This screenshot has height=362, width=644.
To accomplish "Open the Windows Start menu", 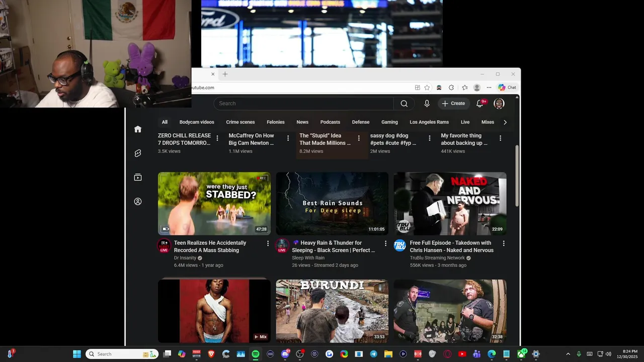I will [77, 354].
